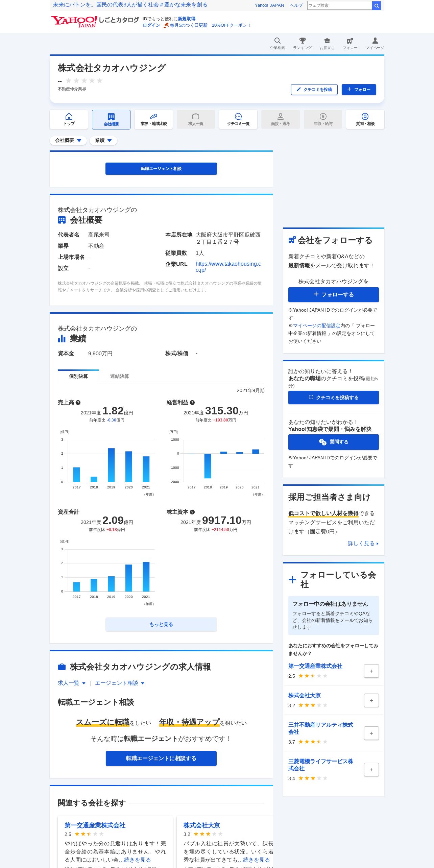Open sidebar 三井不動産リアルティ株式会社 link
The height and width of the screenshot is (868, 434).
(x=321, y=728)
